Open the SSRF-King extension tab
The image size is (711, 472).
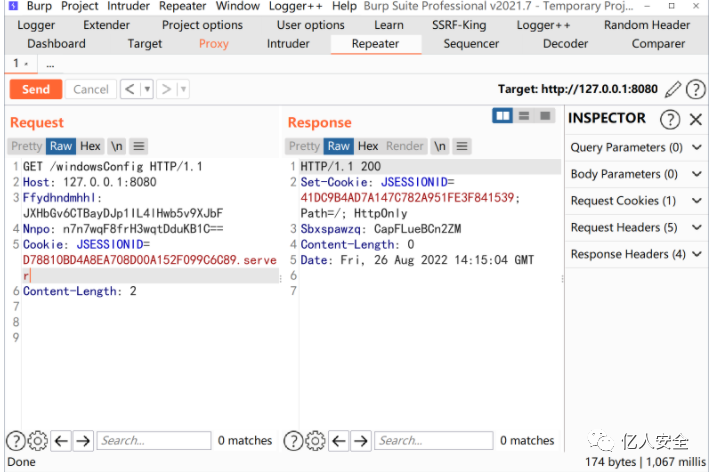[x=459, y=25]
